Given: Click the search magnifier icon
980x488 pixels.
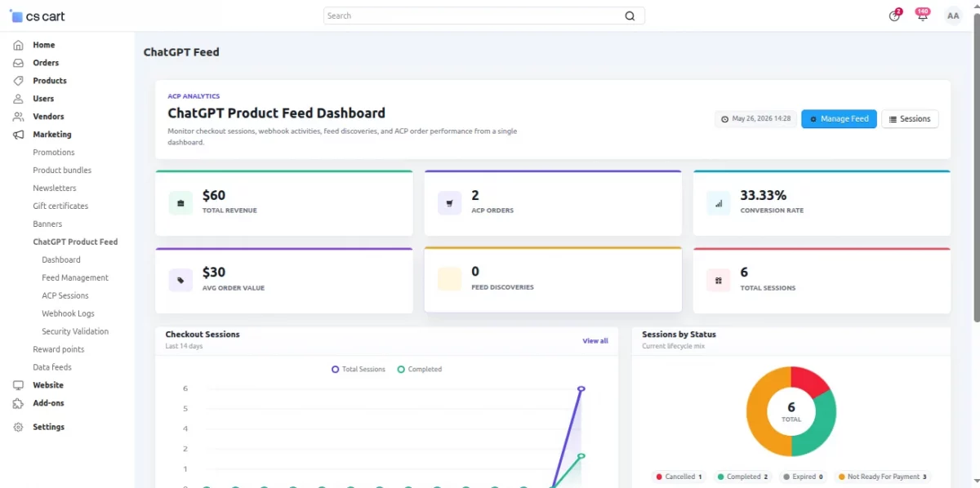Looking at the screenshot, I should tap(630, 16).
